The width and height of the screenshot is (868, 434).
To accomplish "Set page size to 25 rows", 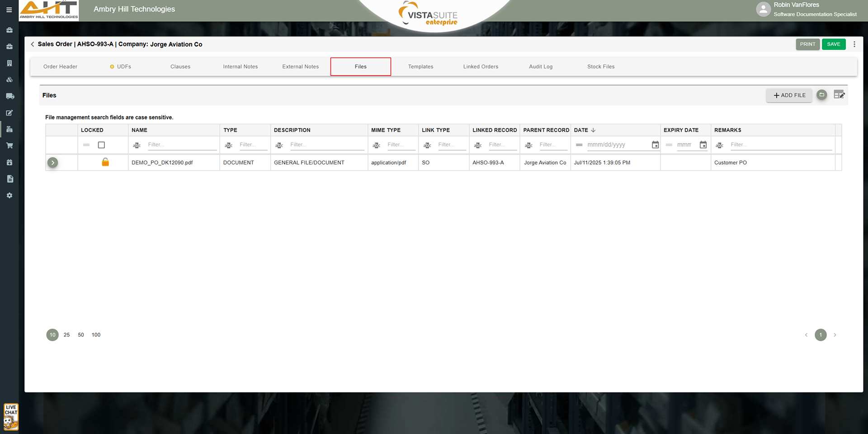I will coord(66,335).
